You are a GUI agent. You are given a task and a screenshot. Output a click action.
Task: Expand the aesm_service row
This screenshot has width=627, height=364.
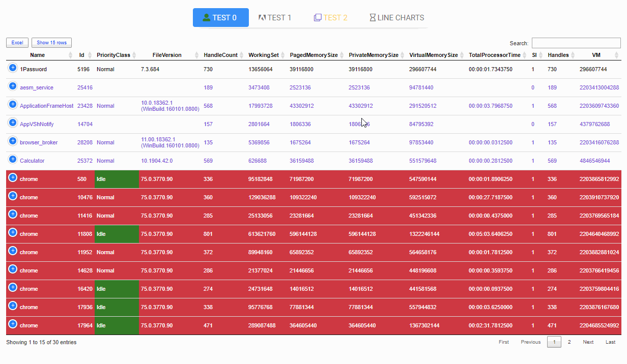tap(13, 86)
